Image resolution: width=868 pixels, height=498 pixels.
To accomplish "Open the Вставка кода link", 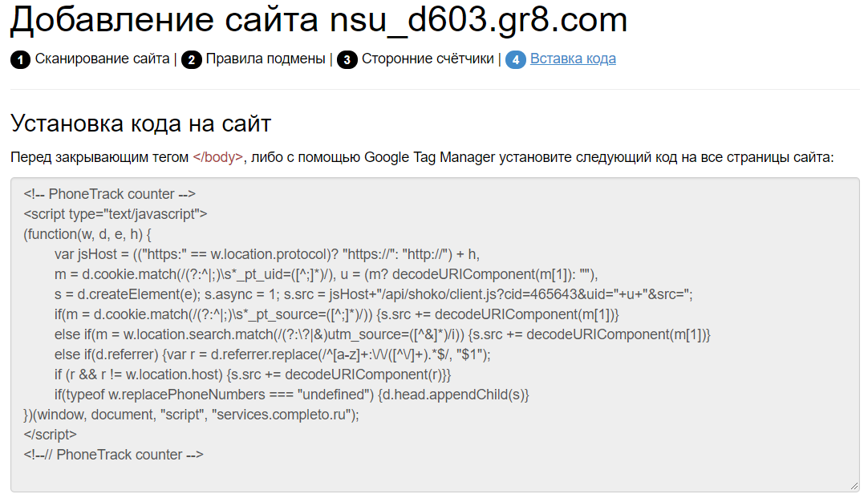I will pyautogui.click(x=573, y=59).
